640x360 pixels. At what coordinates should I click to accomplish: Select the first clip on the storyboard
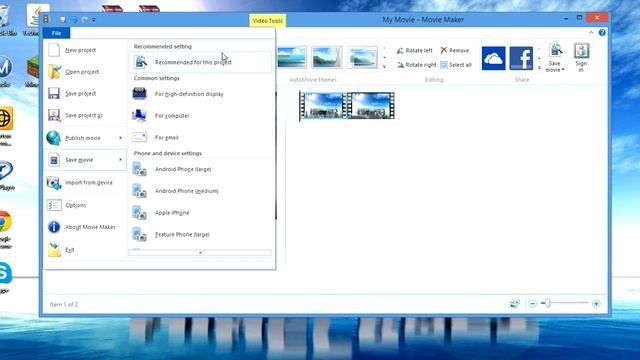coord(323,106)
